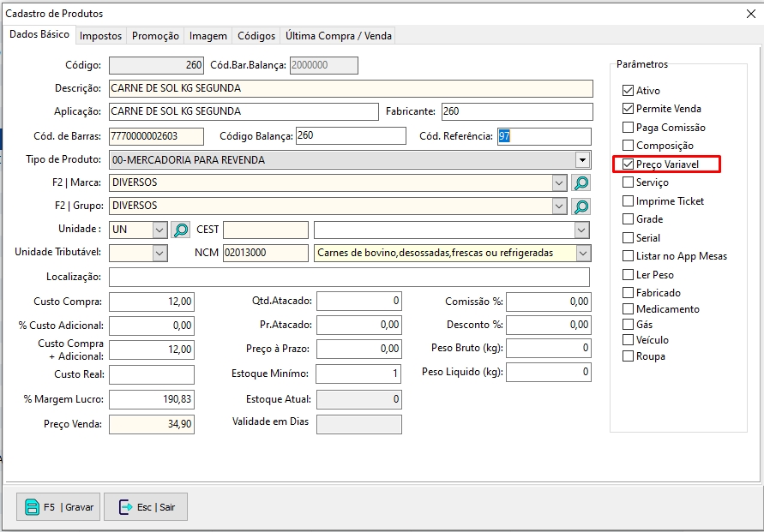Expand the Tipo de Produto dropdown
This screenshot has width=764, height=532.
pyautogui.click(x=583, y=160)
